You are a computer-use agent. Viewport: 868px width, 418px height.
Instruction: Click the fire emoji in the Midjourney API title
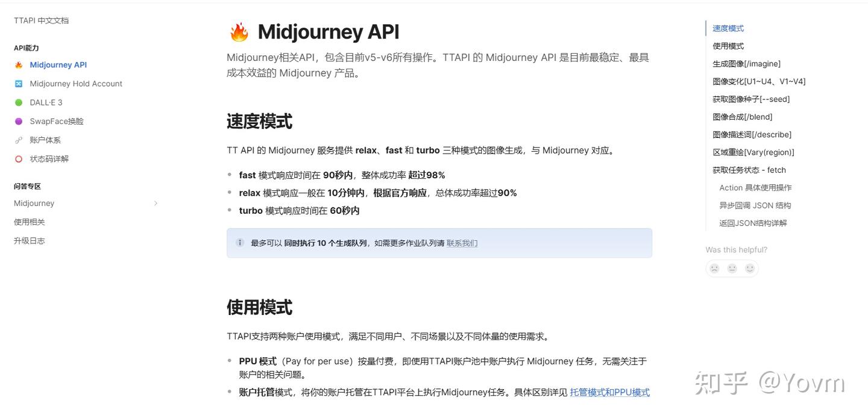click(237, 31)
